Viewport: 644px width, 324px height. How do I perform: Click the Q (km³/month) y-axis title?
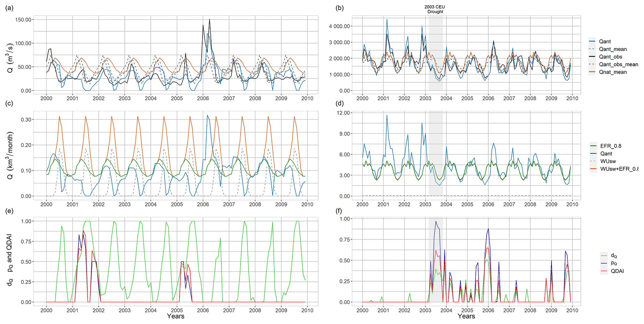tap(10, 155)
